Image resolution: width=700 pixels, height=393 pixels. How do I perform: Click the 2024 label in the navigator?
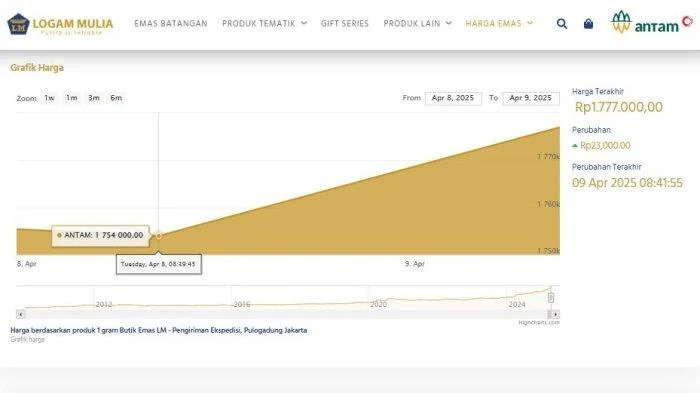[517, 304]
